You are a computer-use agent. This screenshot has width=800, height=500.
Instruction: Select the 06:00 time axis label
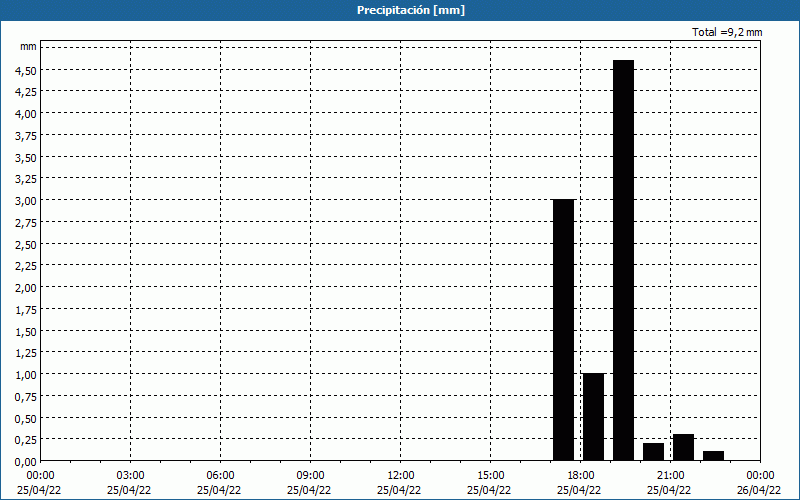(220, 476)
